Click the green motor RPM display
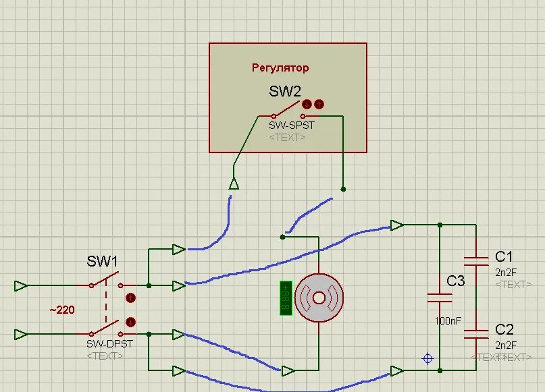 286,298
